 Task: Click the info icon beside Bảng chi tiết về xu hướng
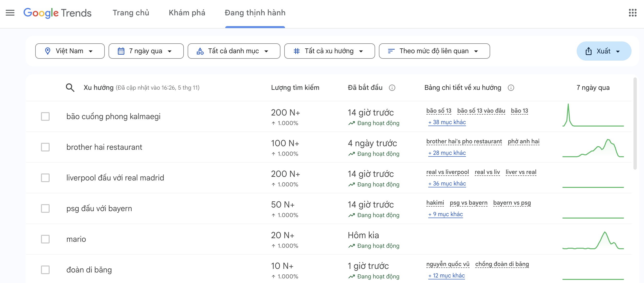coord(511,88)
